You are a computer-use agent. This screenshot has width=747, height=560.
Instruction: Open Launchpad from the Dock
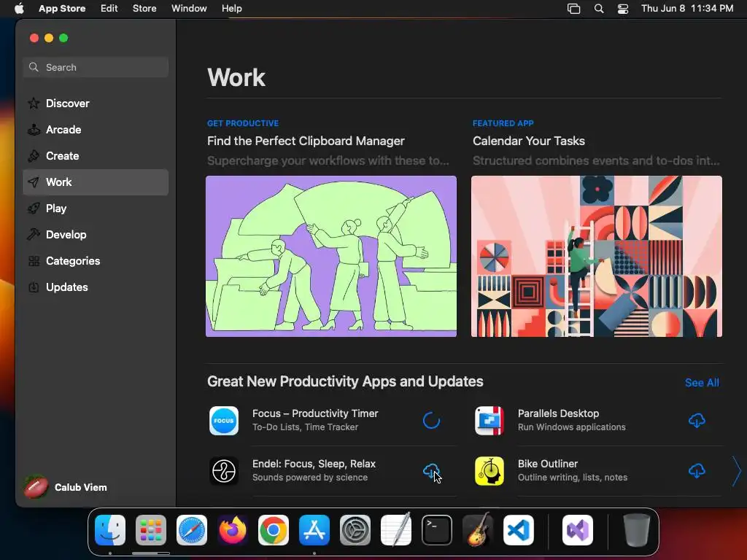tap(151, 530)
